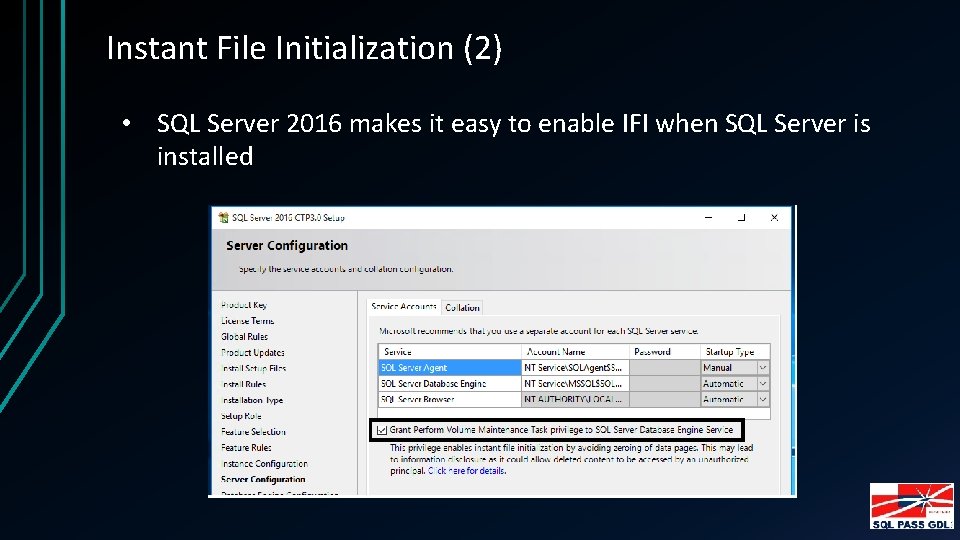Click the Server Configuration heading

(x=287, y=246)
